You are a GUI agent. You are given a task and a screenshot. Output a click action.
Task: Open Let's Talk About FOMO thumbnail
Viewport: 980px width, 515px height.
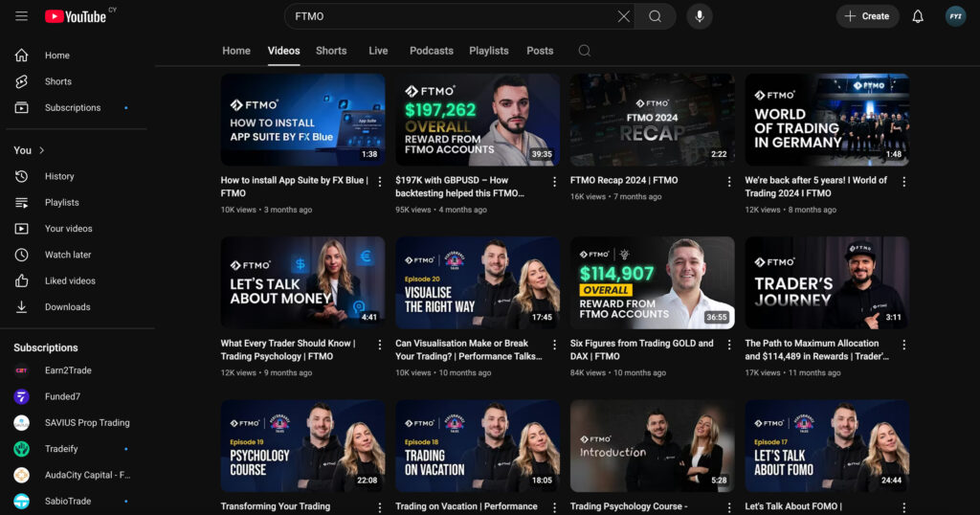click(827, 446)
